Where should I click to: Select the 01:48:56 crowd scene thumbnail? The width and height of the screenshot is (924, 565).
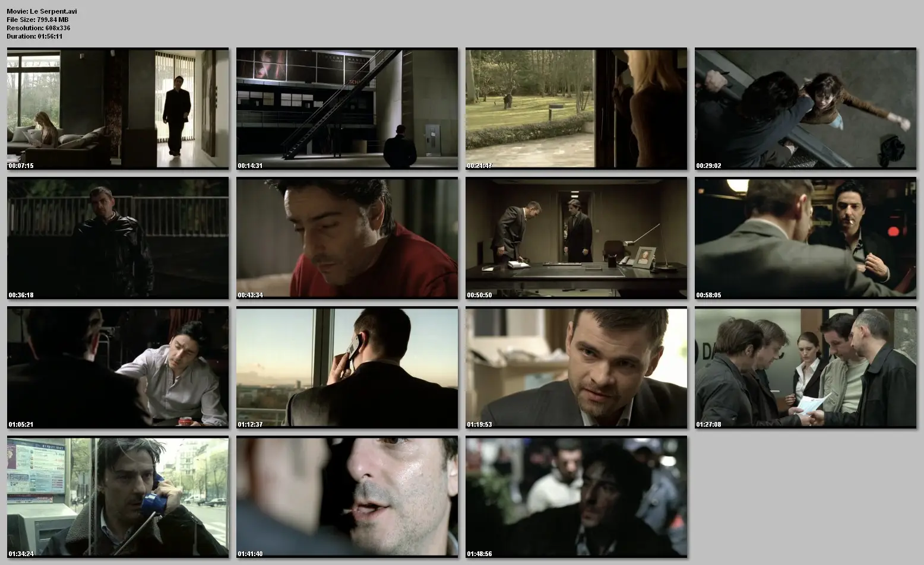click(576, 497)
